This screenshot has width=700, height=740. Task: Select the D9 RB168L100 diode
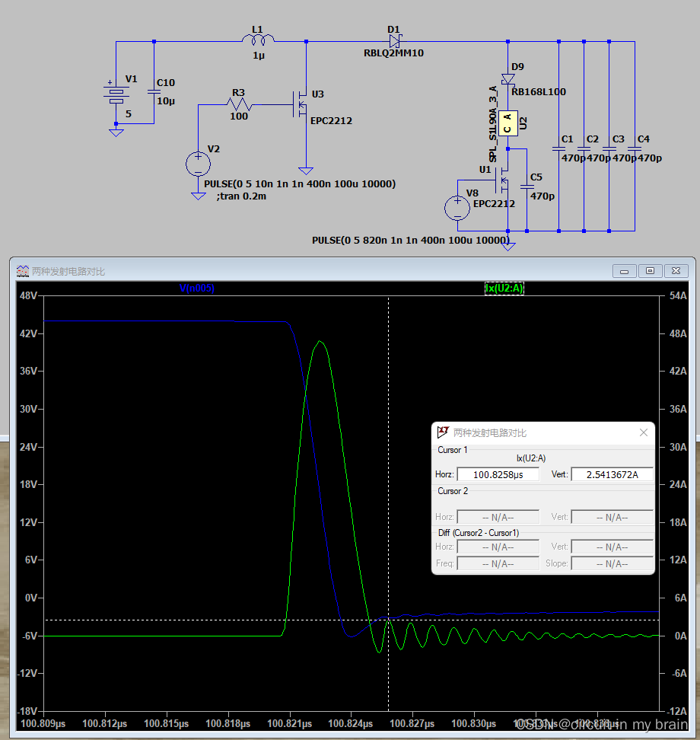508,79
